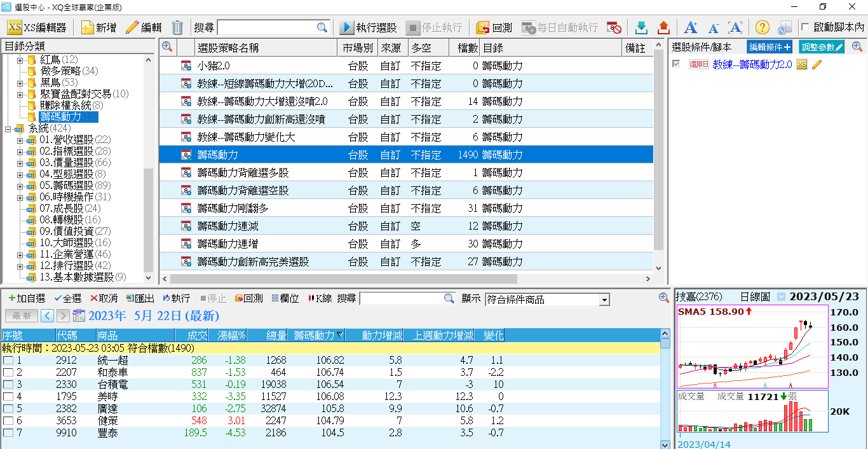
Task: Collapse the 系統 tree node
Action: tap(8, 128)
